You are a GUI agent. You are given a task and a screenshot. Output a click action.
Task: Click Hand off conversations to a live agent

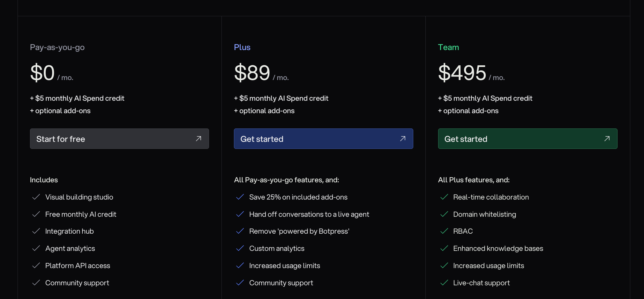pyautogui.click(x=309, y=214)
